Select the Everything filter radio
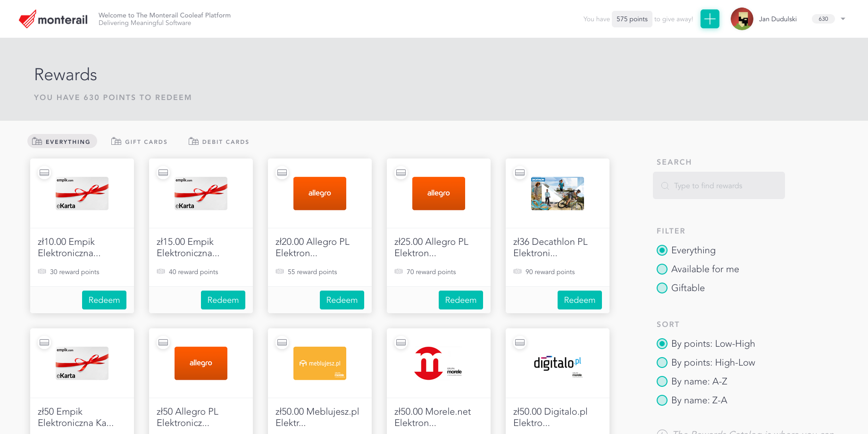This screenshot has height=434, width=868. click(x=662, y=250)
